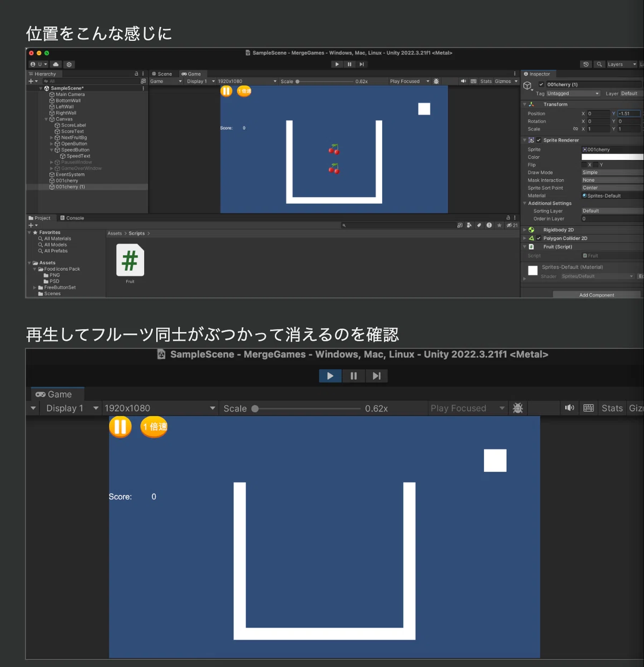
Task: Select the Hierarchy tab
Action: (x=43, y=74)
